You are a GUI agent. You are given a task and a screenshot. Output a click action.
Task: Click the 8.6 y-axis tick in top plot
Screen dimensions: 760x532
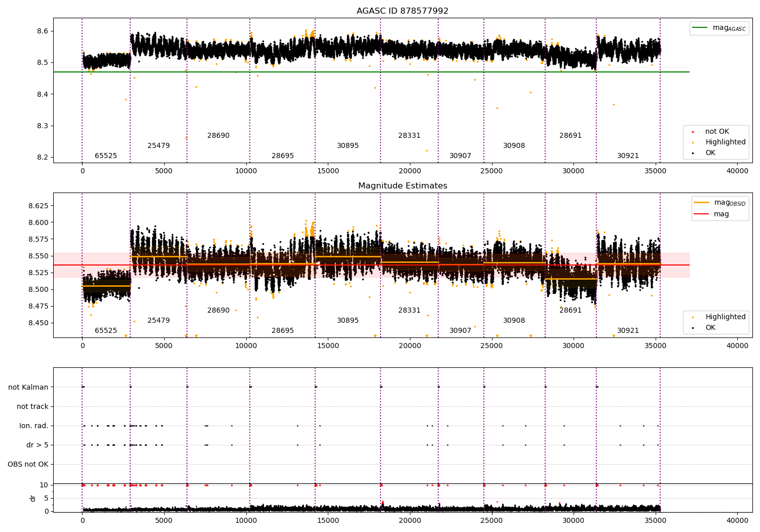(x=43, y=31)
